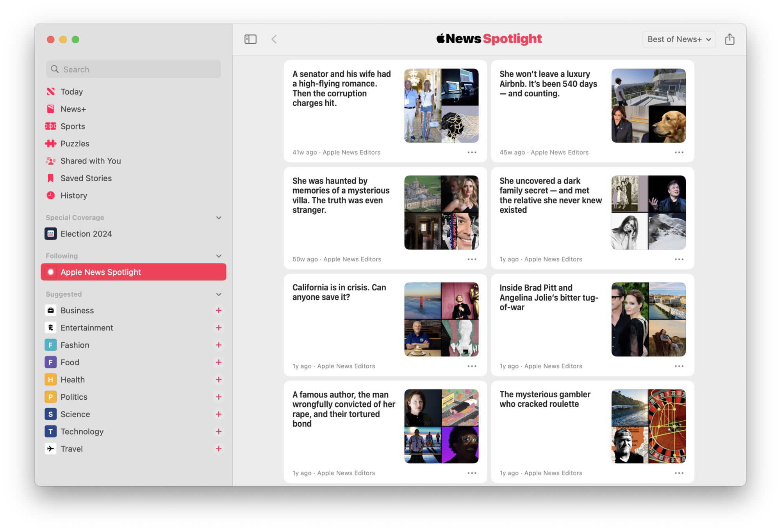781x532 pixels.
Task: Select Election 2024 in sidebar
Action: pos(86,234)
